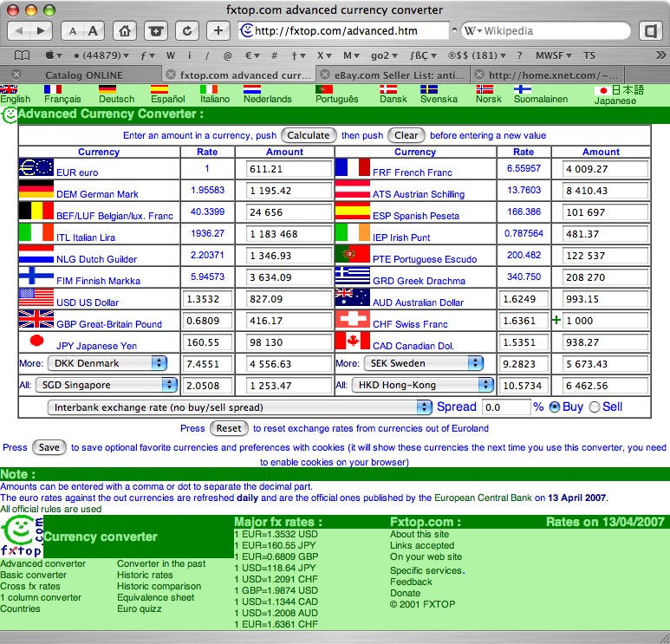This screenshot has height=644, width=670.
Task: Click the EUR euro amount field
Action: point(289,169)
